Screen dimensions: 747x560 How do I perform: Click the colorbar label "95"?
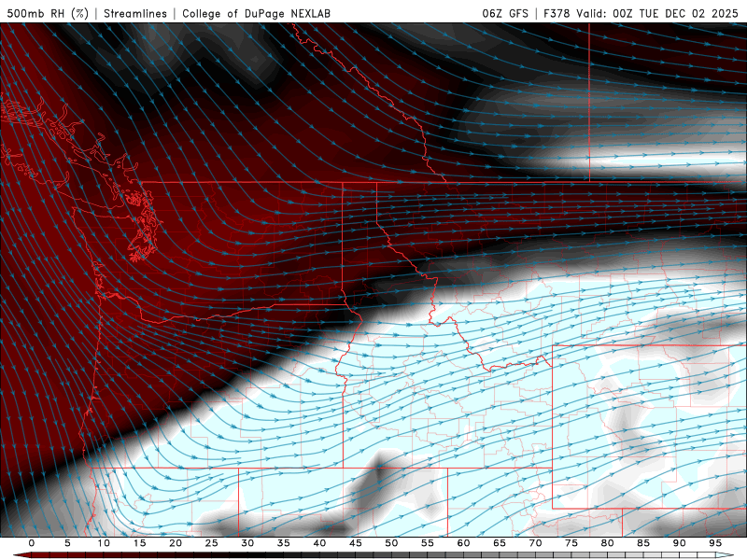pyautogui.click(x=715, y=543)
